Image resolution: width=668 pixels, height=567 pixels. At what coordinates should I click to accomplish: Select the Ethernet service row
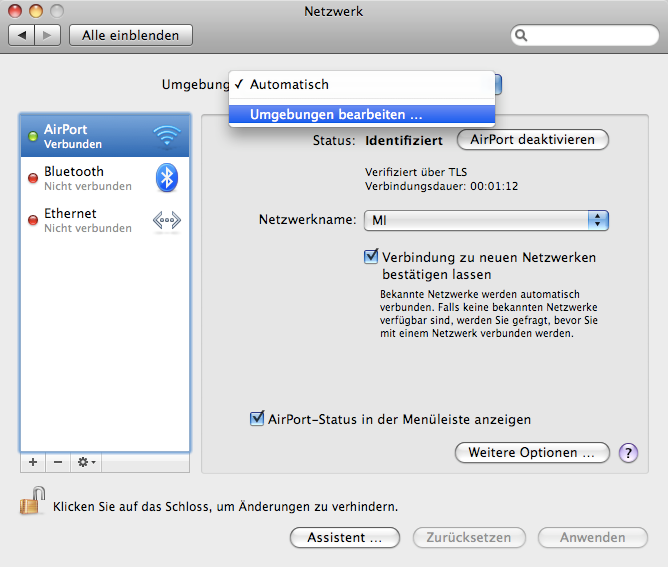(x=105, y=220)
